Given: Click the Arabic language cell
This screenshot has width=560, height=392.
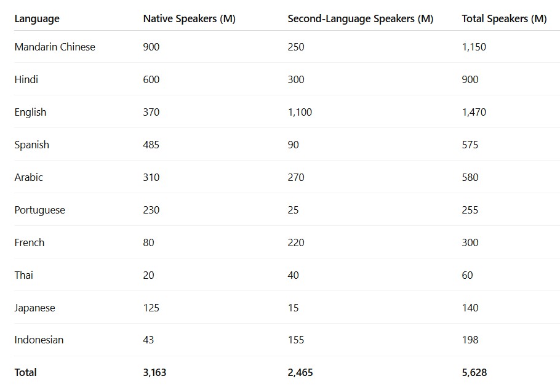Looking at the screenshot, I should [29, 177].
